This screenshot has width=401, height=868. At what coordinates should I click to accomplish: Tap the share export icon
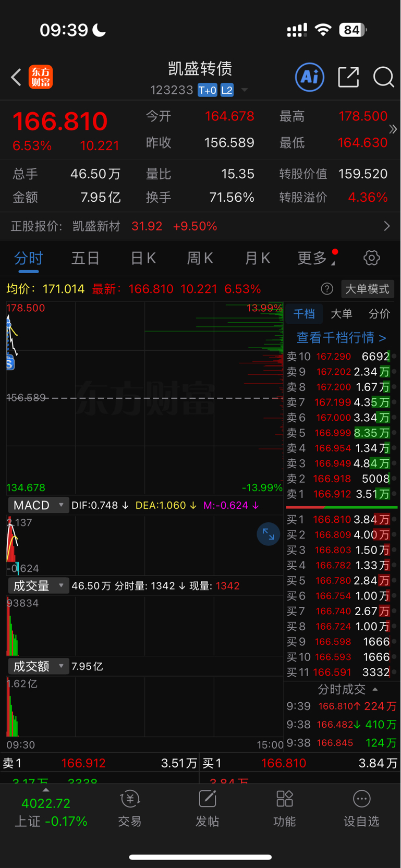pos(348,77)
